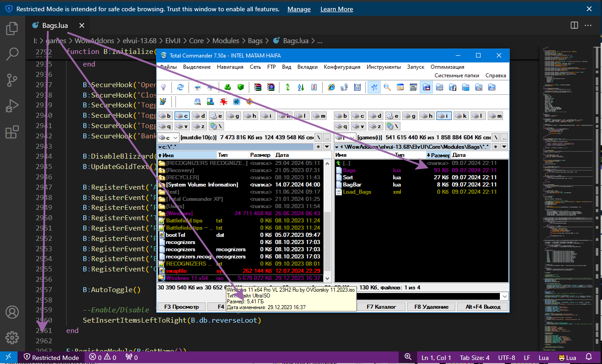Screen dimensions: 602x364
Task: Click the reread/refresh icon in Total Commander toolbar
Action: pyautogui.click(x=180, y=87)
